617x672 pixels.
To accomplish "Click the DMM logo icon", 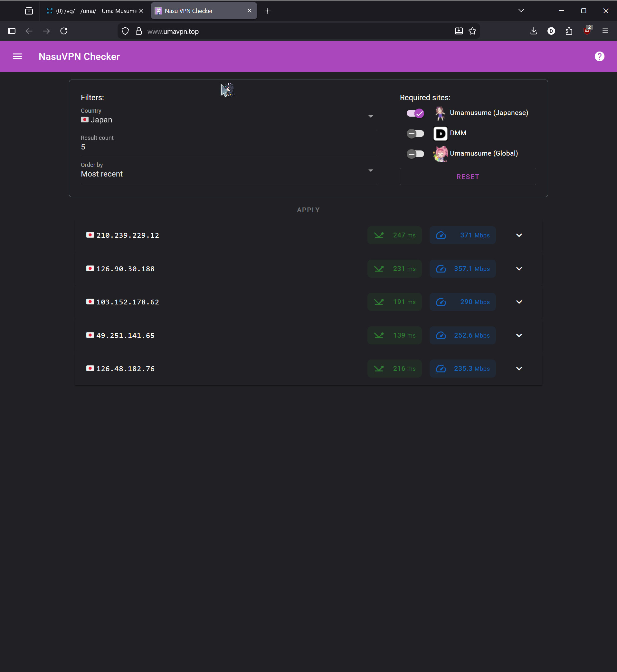I will tap(440, 134).
